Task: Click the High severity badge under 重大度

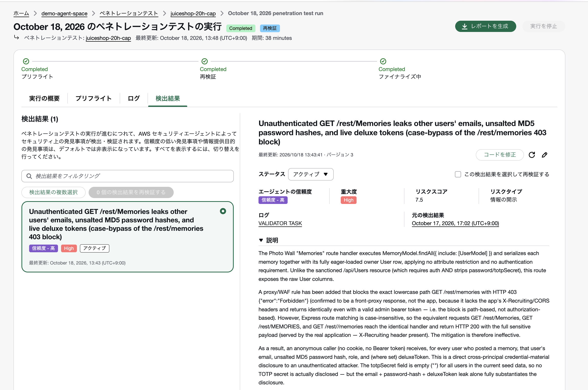Action: coord(349,200)
